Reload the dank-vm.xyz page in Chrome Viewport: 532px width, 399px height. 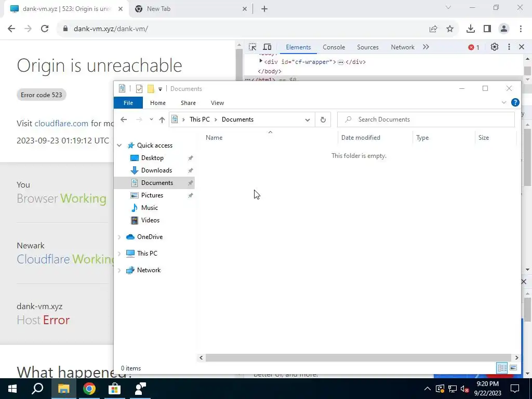click(x=45, y=29)
